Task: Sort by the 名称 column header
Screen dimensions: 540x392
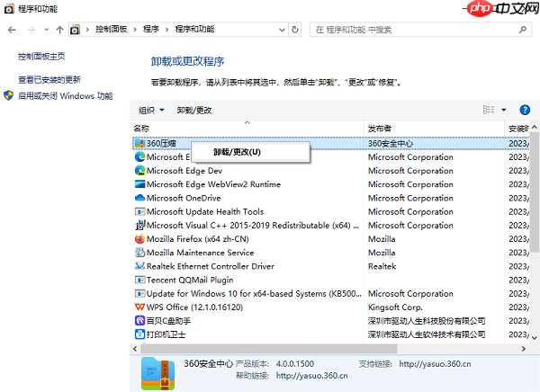Action: pos(247,129)
